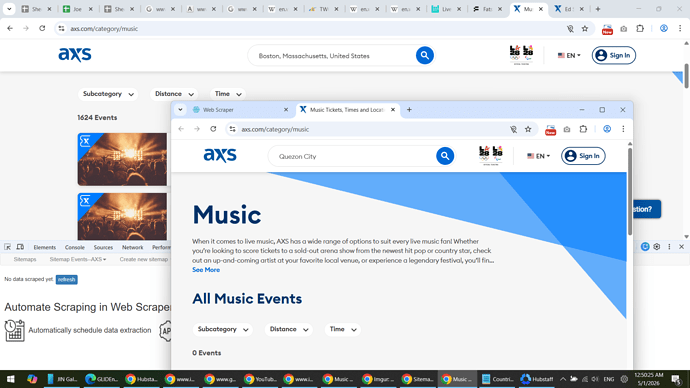Viewport: 690px width, 388px height.
Task: Click the front window address bar URL
Action: point(275,129)
